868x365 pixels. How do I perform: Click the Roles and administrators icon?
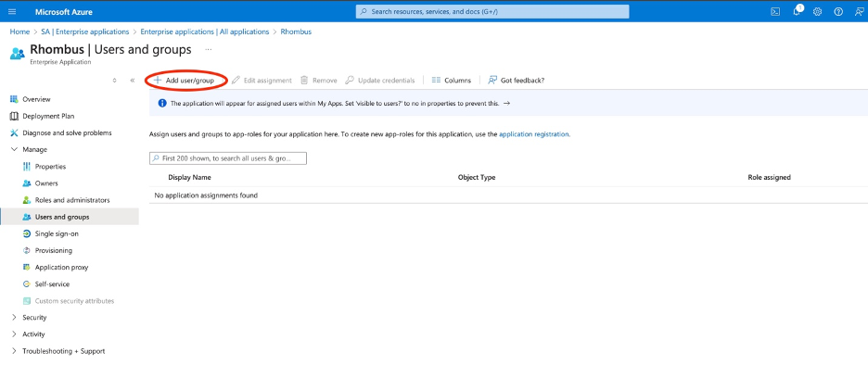point(27,200)
